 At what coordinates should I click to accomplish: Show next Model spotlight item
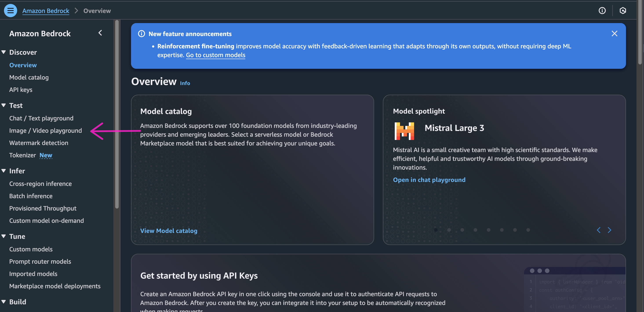pos(609,230)
